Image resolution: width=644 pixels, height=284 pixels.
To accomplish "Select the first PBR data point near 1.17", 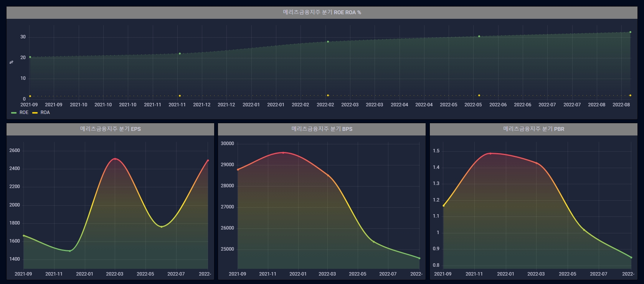I will (444, 206).
